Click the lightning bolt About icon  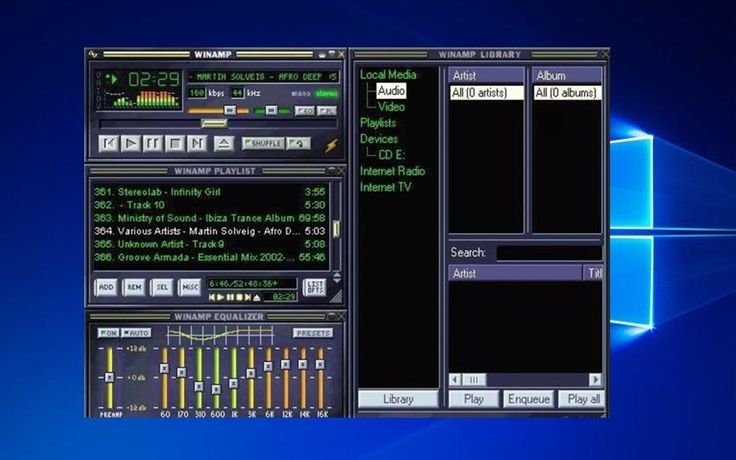(x=331, y=145)
